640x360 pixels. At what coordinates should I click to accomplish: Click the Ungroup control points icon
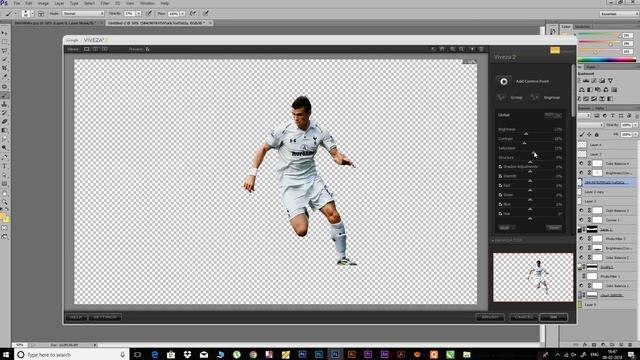[534, 98]
